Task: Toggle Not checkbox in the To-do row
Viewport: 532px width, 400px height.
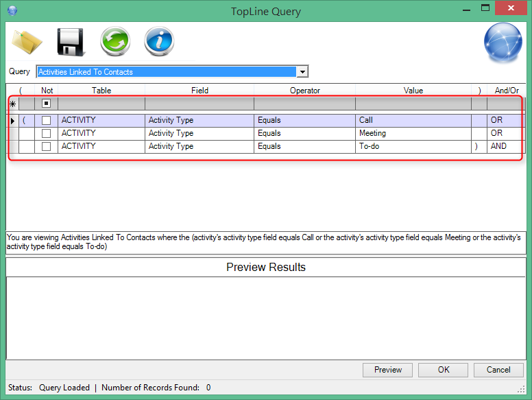Action: pos(46,146)
